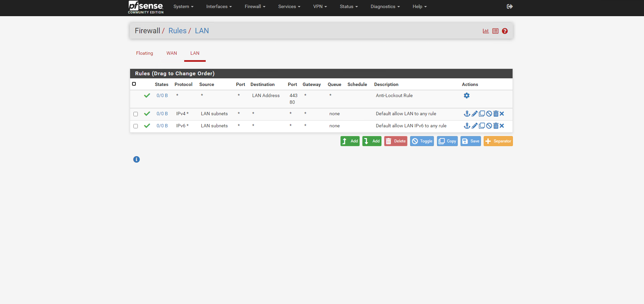Switch to the WAN rules tab
Viewport: 644px width, 304px height.
point(172,53)
